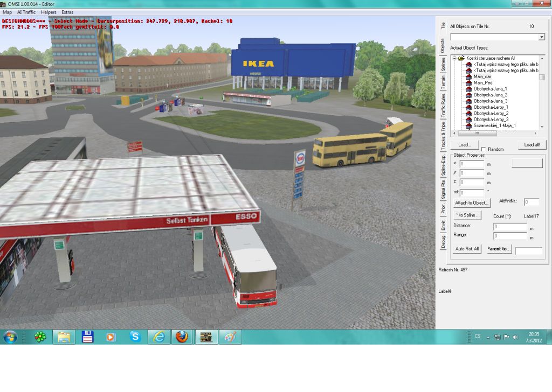Click the Main_car object icon
Screen dimensions: 552x392
click(468, 76)
